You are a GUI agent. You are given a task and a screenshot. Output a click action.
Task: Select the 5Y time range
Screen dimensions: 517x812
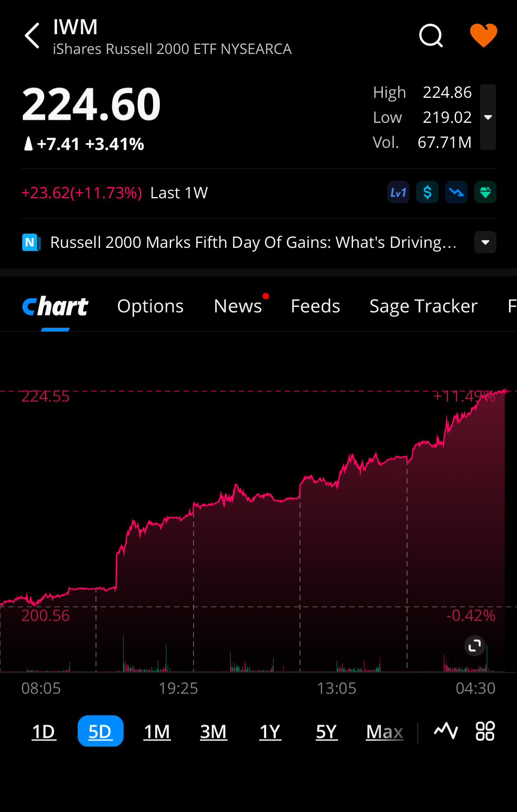[327, 731]
